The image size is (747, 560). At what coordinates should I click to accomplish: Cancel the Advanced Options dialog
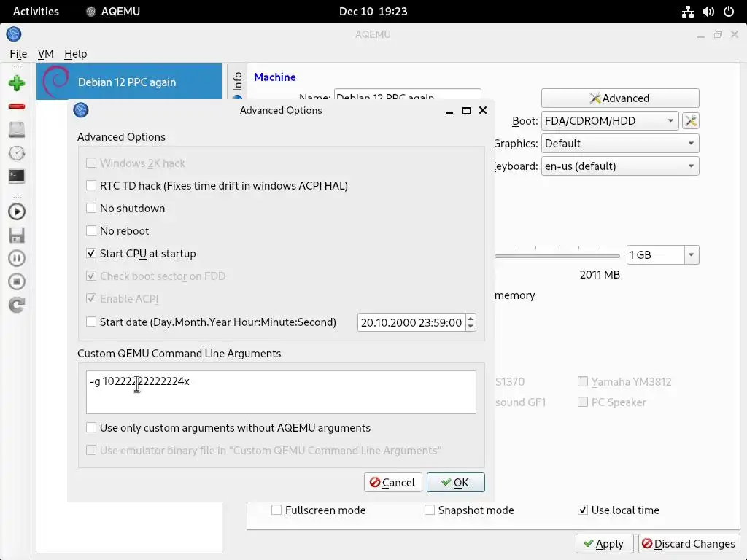[392, 483]
